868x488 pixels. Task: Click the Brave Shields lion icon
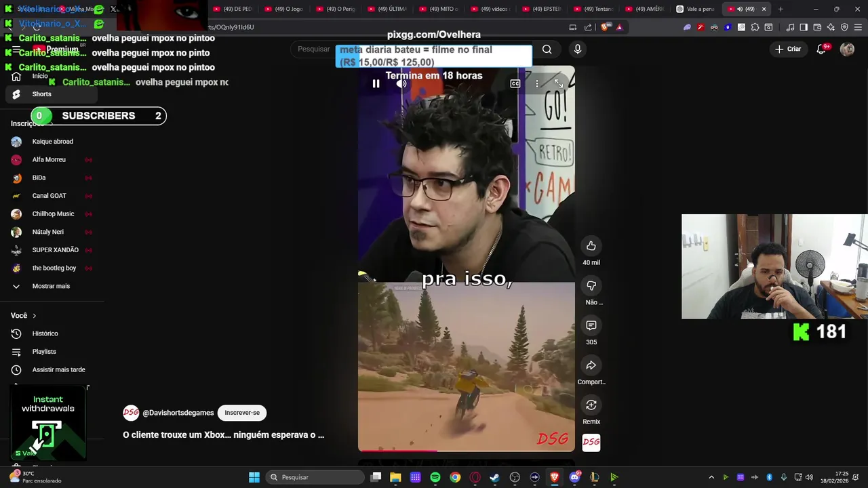(x=605, y=27)
